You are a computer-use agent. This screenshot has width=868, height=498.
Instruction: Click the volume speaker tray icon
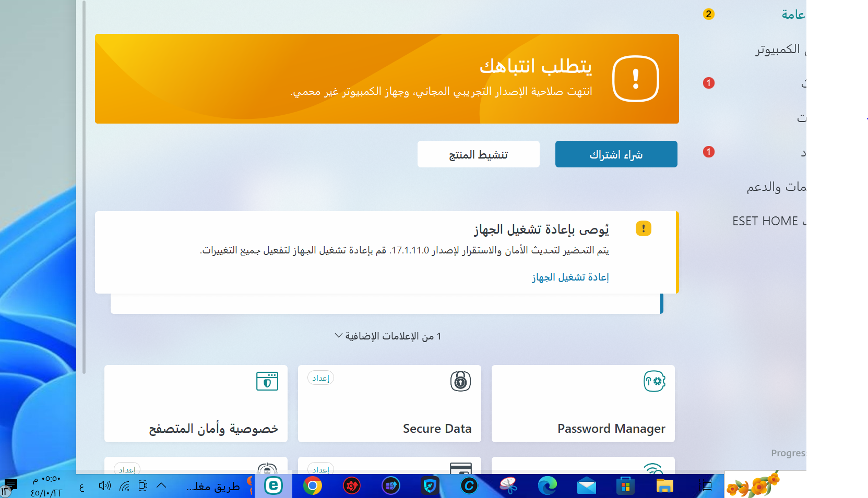[104, 486]
